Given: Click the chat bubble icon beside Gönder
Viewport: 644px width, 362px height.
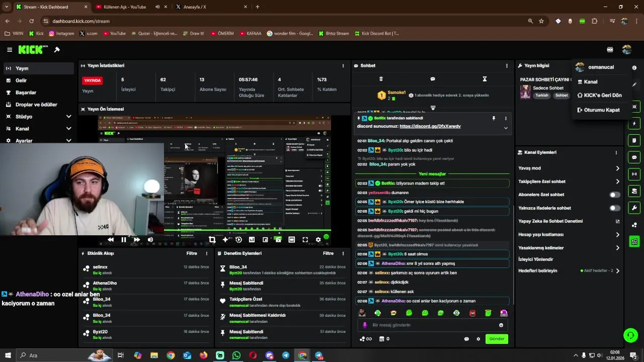Looking at the screenshot, I should point(466,339).
